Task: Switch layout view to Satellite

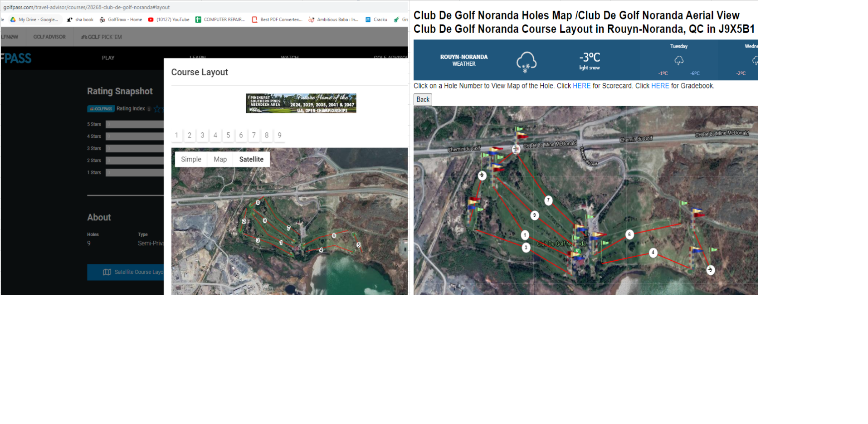Action: [251, 159]
